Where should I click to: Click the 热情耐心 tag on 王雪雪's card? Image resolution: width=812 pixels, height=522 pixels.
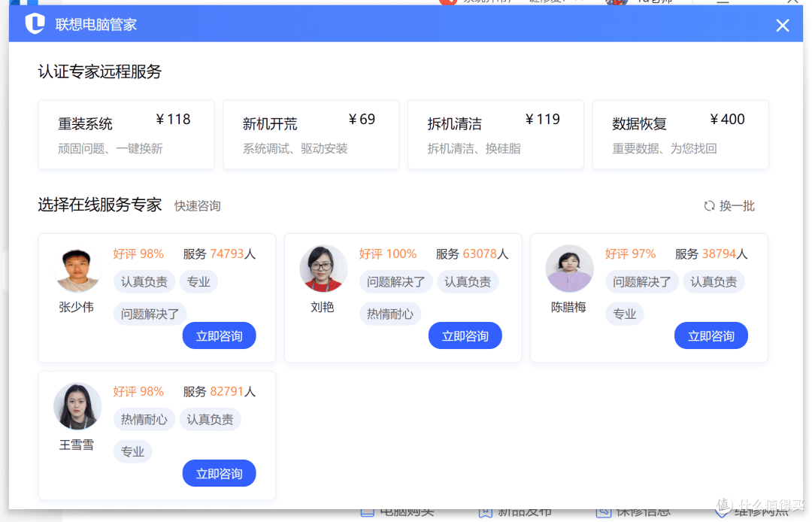tap(144, 420)
